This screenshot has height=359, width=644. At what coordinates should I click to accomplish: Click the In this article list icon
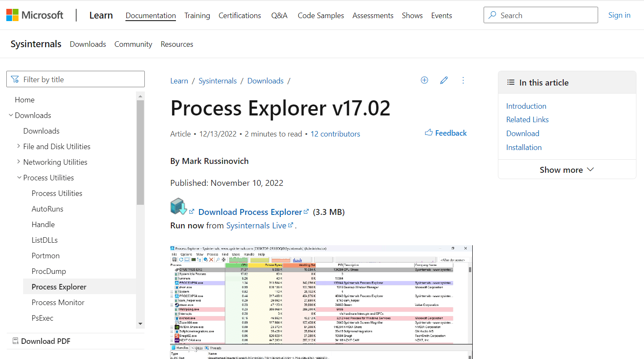coord(511,82)
